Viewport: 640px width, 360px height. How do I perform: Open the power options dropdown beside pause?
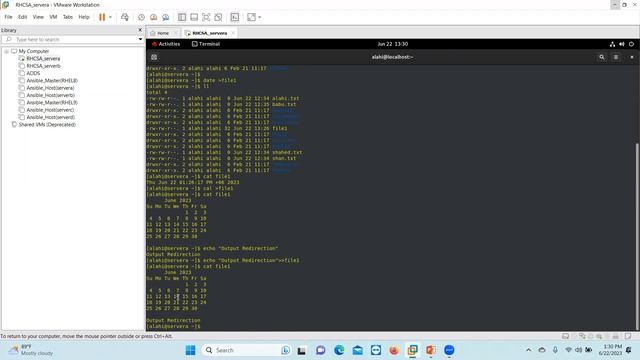coord(110,17)
